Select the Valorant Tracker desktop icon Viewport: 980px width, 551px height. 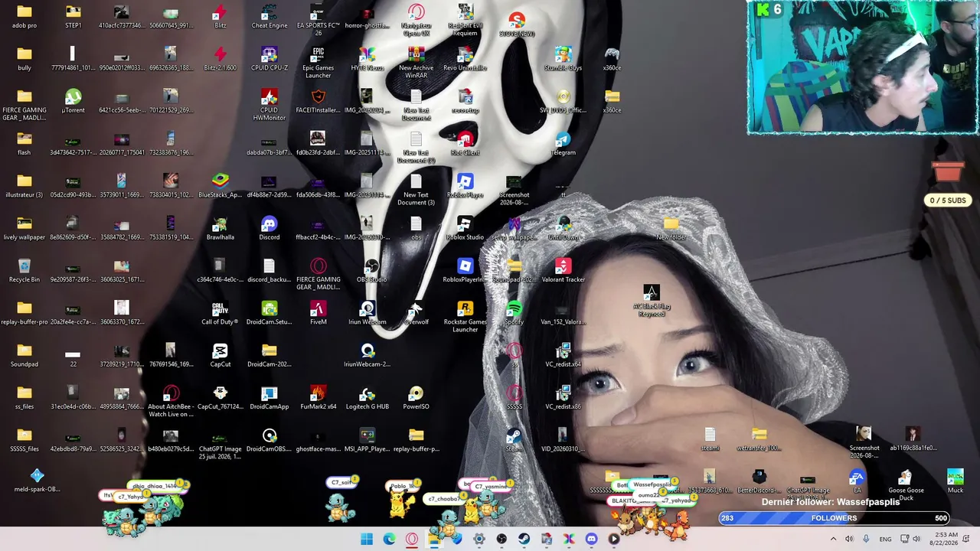coord(563,270)
